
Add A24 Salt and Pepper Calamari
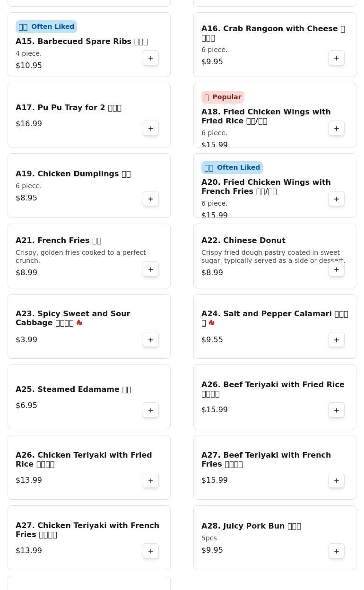[337, 340]
